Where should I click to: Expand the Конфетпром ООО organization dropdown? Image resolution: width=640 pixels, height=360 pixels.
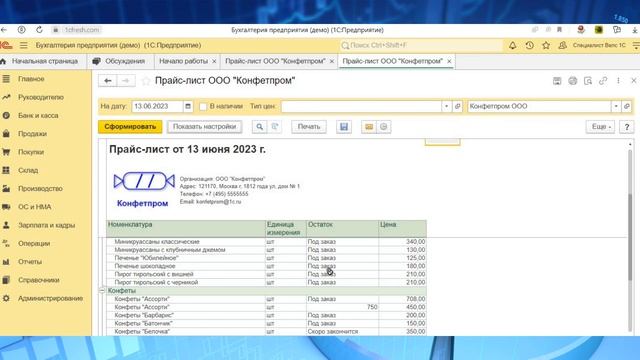[x=616, y=106]
